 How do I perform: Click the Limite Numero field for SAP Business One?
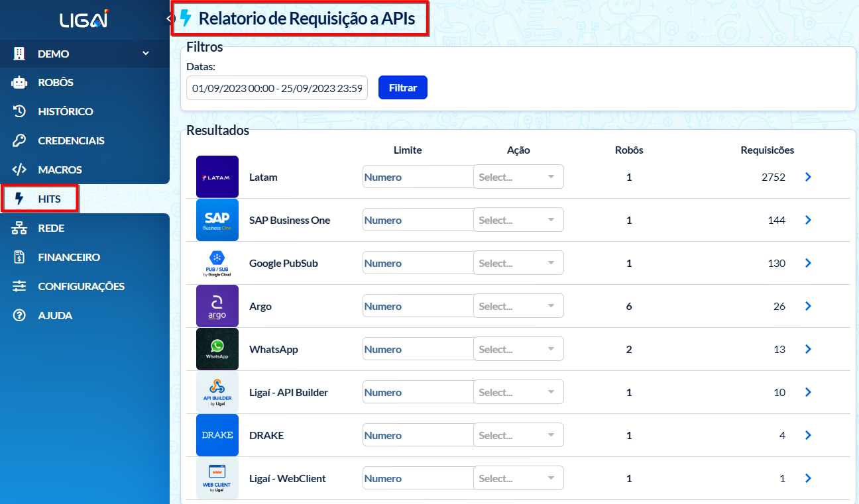(419, 220)
